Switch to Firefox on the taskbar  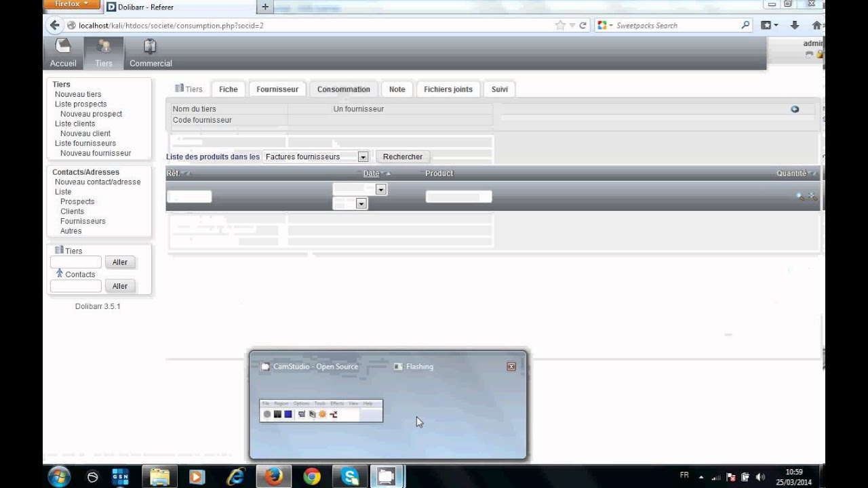274,476
